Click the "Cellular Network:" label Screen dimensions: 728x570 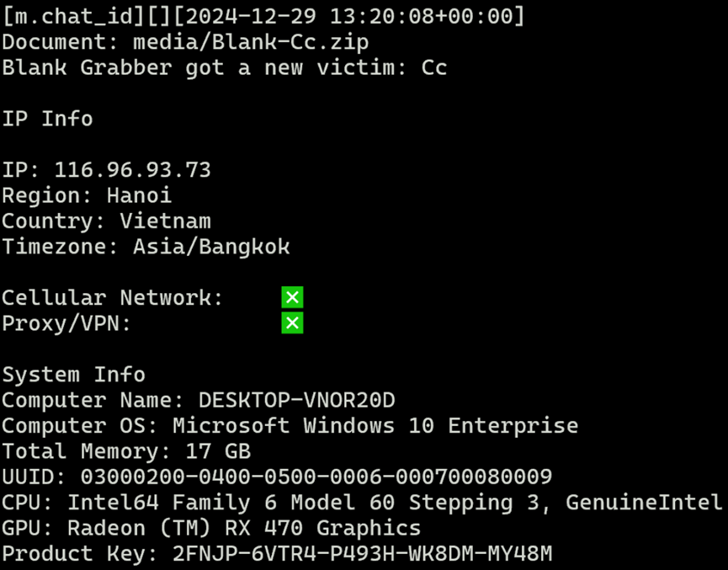click(113, 297)
